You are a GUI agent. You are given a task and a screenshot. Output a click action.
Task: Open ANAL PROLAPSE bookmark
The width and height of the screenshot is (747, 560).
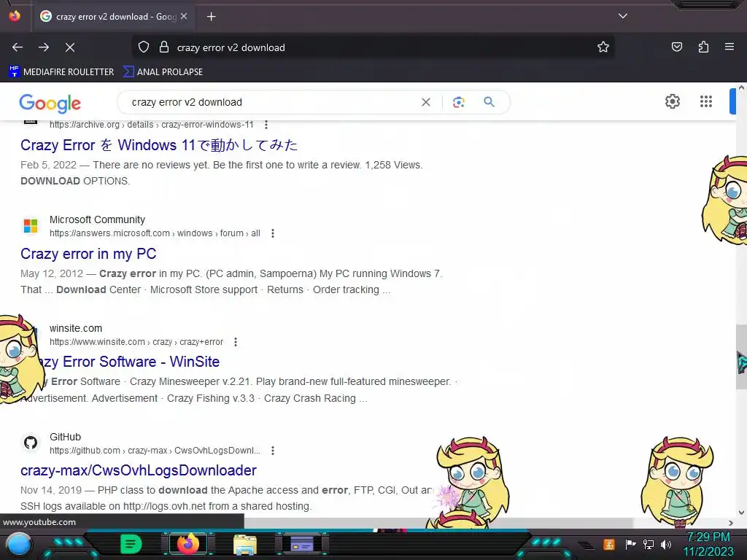pyautogui.click(x=163, y=72)
